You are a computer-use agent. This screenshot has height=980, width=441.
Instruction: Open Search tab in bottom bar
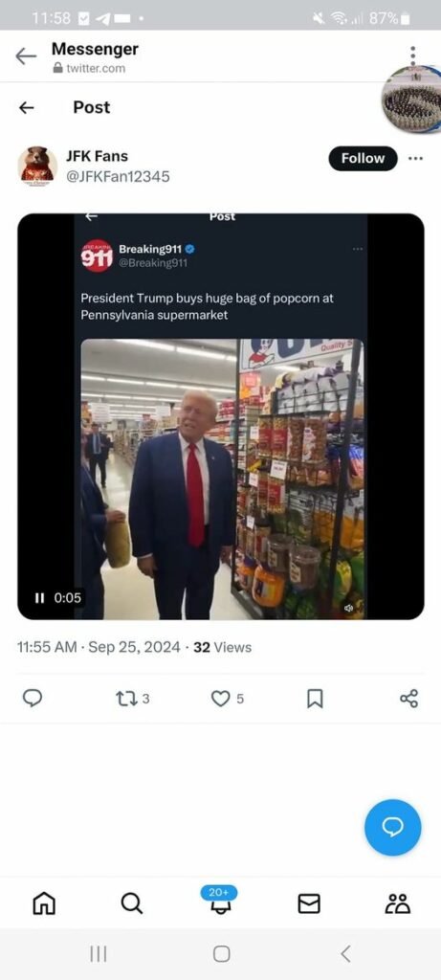(x=131, y=903)
